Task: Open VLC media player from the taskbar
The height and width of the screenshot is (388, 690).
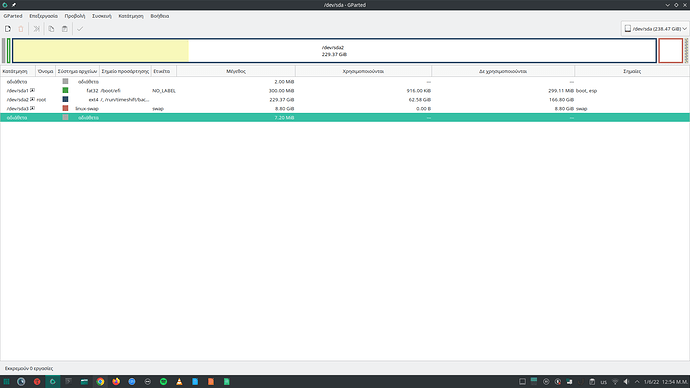Action: tap(179, 382)
